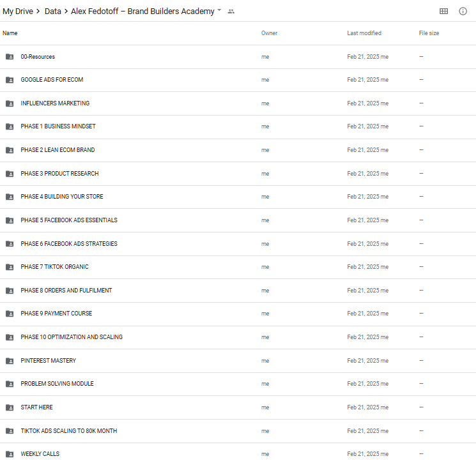Click the PINTEREST MASTERY folder name

point(49,361)
